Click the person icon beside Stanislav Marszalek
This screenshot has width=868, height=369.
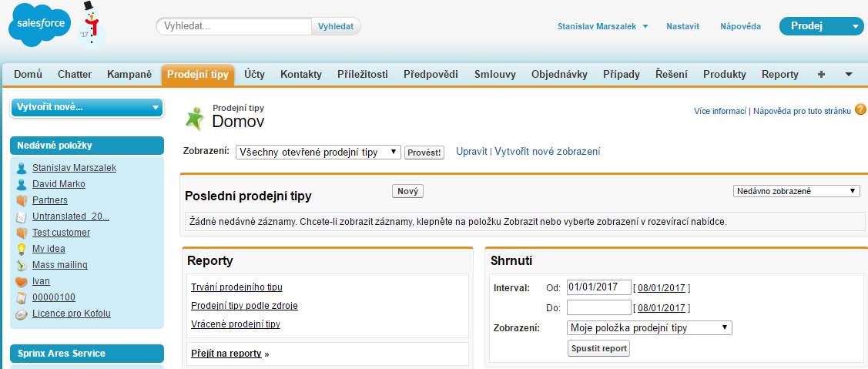pyautogui.click(x=22, y=168)
